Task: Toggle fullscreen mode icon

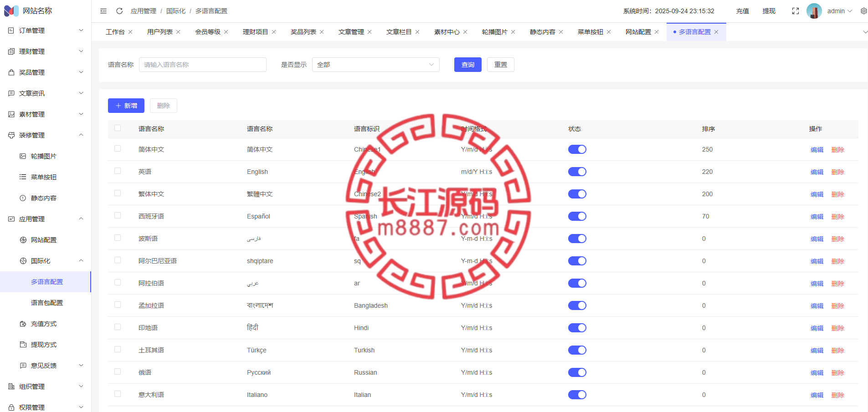Action: [x=796, y=11]
